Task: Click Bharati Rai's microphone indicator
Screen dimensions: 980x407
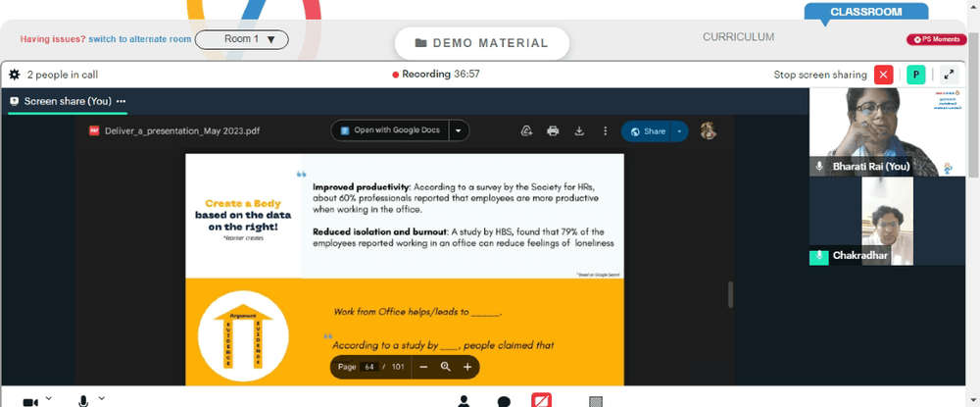Action: point(818,167)
